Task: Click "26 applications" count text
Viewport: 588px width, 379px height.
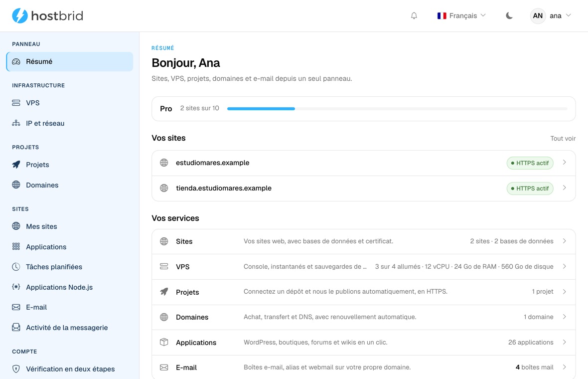Action: click(531, 342)
